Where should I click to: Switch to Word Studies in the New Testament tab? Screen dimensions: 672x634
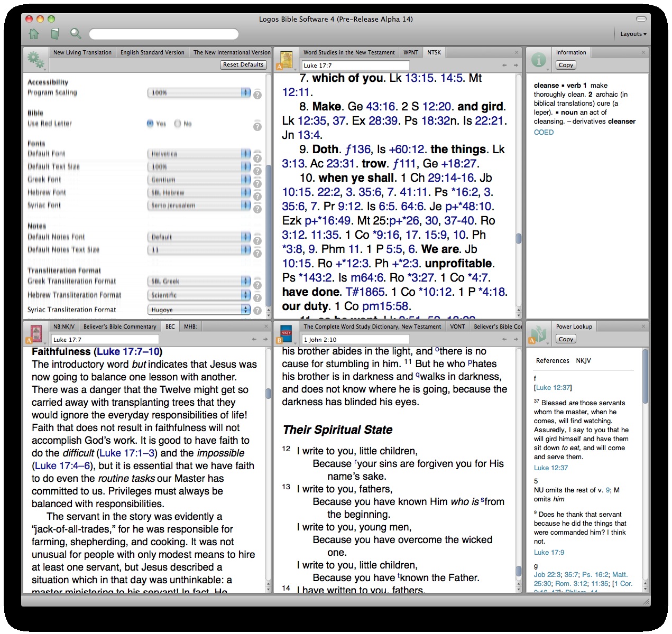click(349, 52)
